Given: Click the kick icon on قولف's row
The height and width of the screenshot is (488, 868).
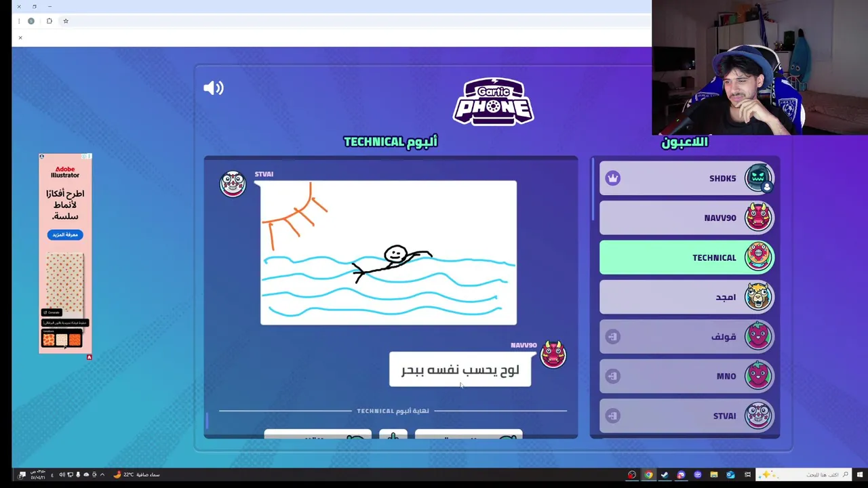Looking at the screenshot, I should tap(613, 337).
